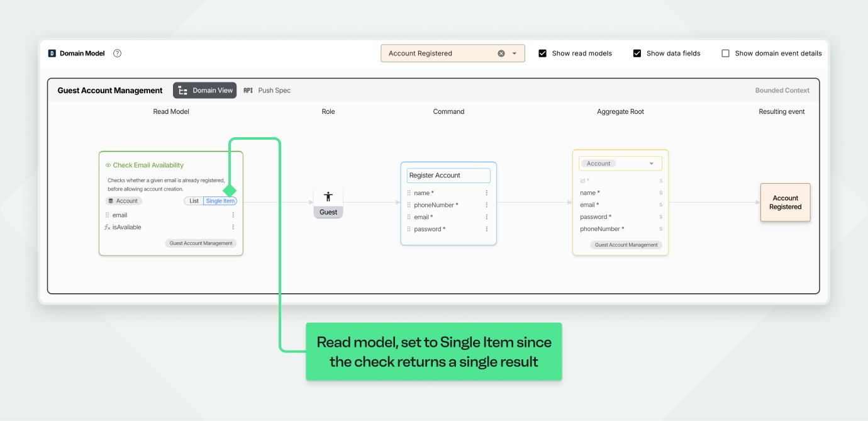Click the Guest Account Management context title

pyautogui.click(x=110, y=91)
